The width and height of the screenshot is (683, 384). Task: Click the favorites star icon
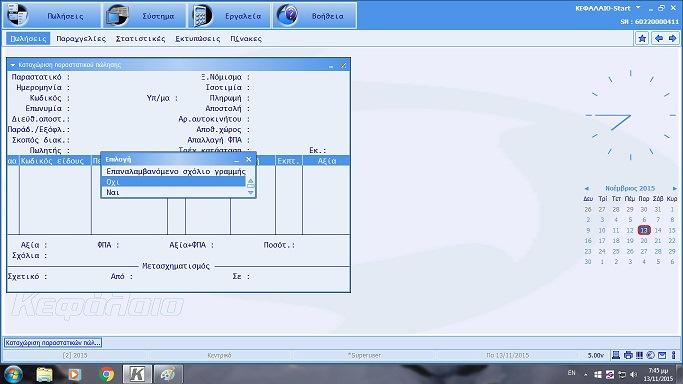pos(642,38)
